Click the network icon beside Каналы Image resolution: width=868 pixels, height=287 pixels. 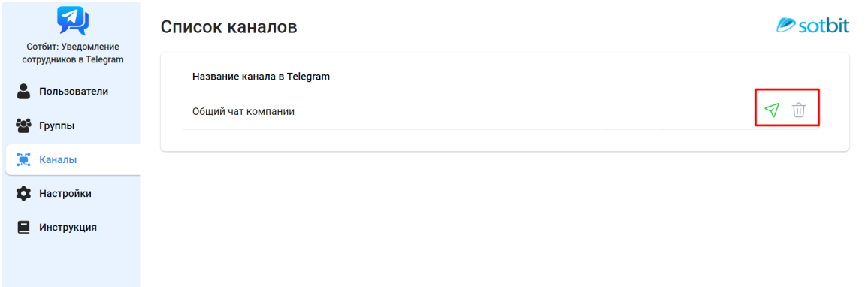pyautogui.click(x=23, y=160)
